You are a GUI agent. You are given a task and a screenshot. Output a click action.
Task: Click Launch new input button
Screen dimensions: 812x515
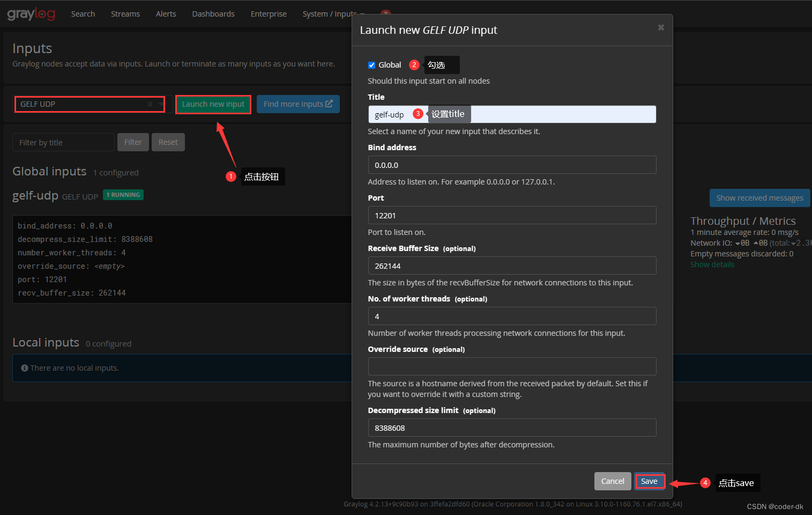coord(213,104)
